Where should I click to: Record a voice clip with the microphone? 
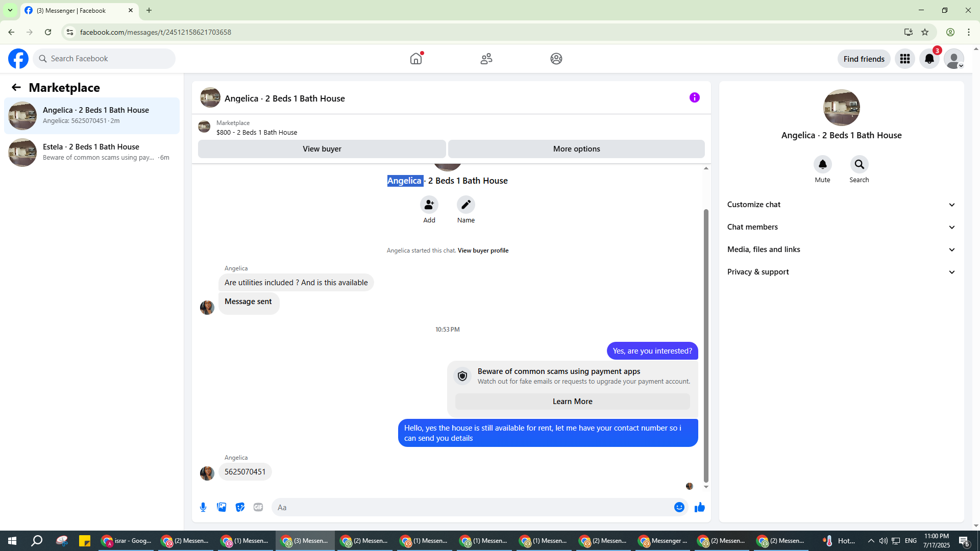tap(203, 507)
